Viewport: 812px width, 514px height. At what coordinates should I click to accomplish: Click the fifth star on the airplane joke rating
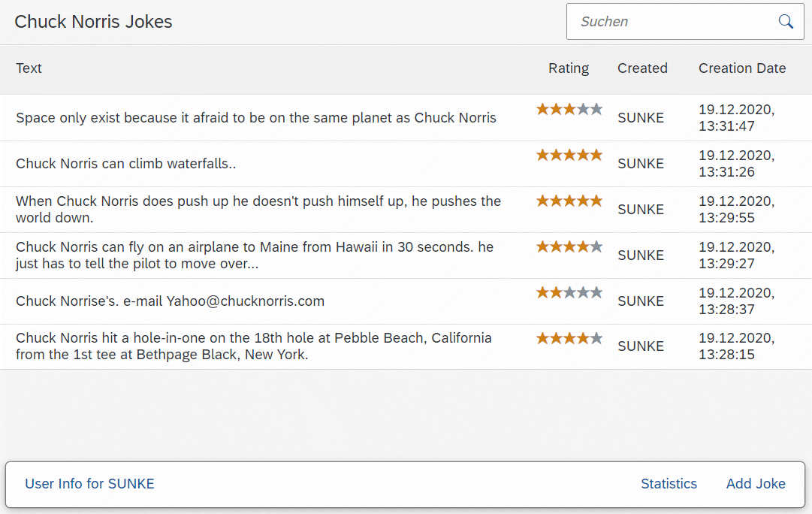tap(596, 246)
